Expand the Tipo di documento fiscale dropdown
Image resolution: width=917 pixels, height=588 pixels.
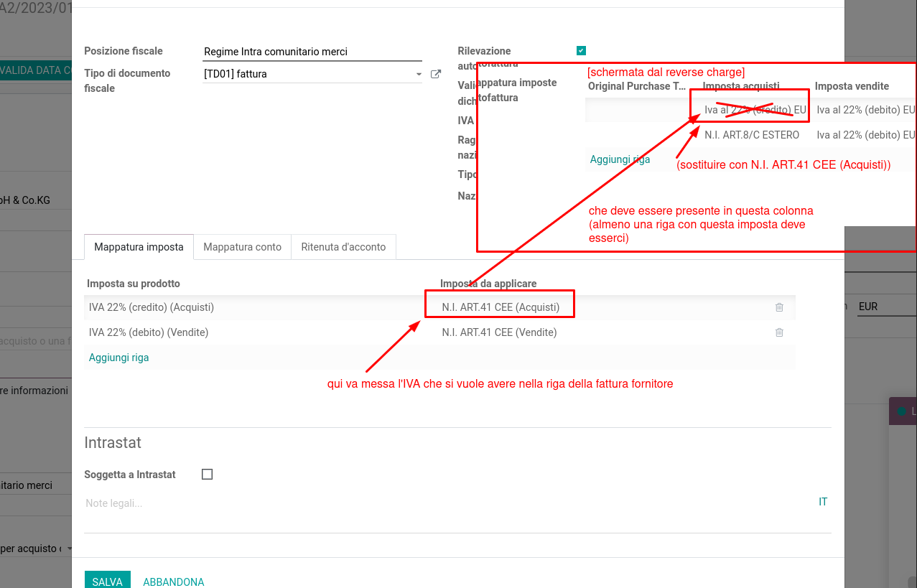[x=419, y=74]
